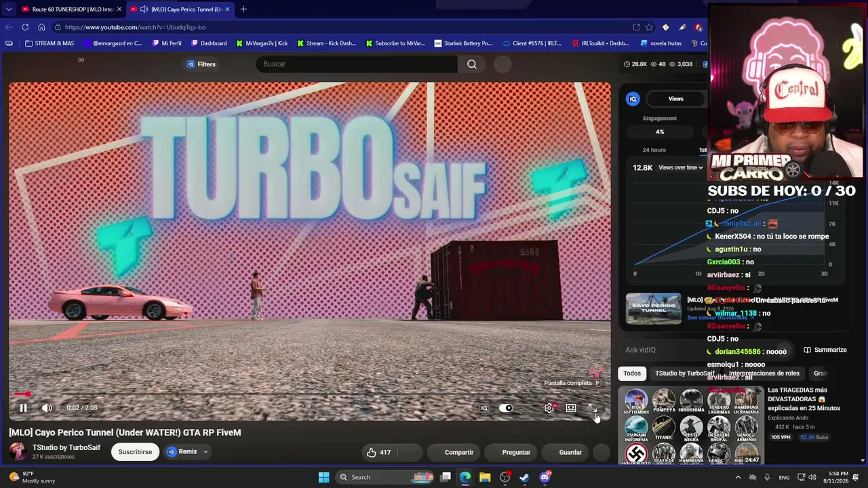Open Steam from the taskbar
This screenshot has width=868, height=488.
[x=524, y=477]
